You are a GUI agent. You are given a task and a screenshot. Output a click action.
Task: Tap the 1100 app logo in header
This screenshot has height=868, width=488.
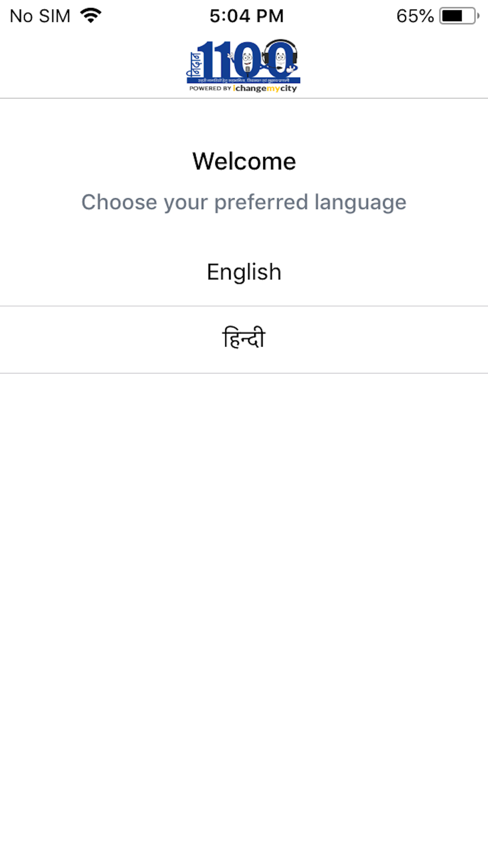(244, 66)
